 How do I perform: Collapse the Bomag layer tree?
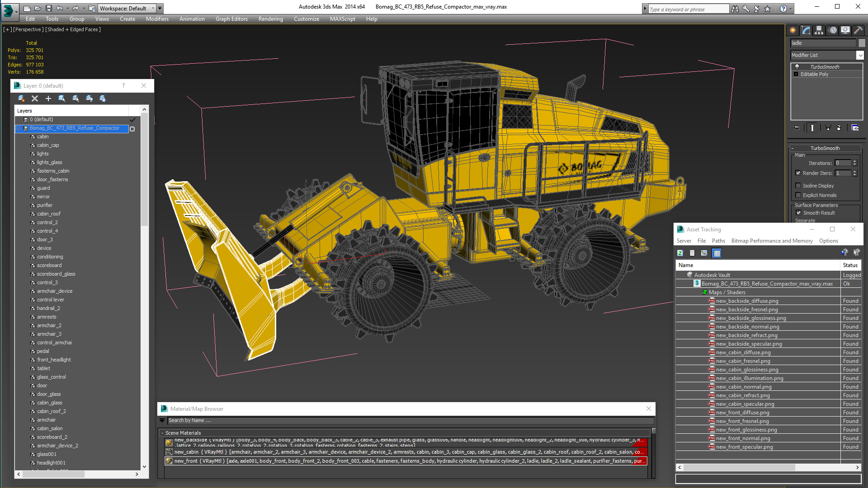19,128
